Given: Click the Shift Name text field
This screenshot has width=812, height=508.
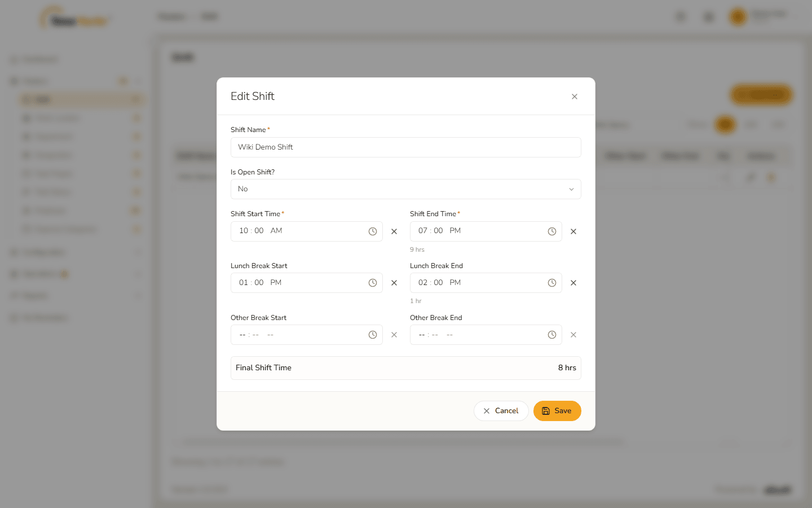Looking at the screenshot, I should coord(406,147).
